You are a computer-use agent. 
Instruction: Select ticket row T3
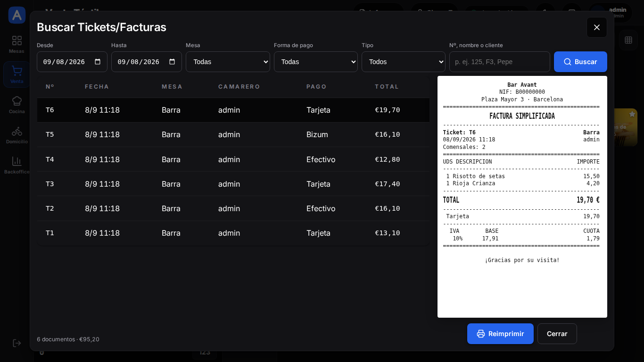233,184
